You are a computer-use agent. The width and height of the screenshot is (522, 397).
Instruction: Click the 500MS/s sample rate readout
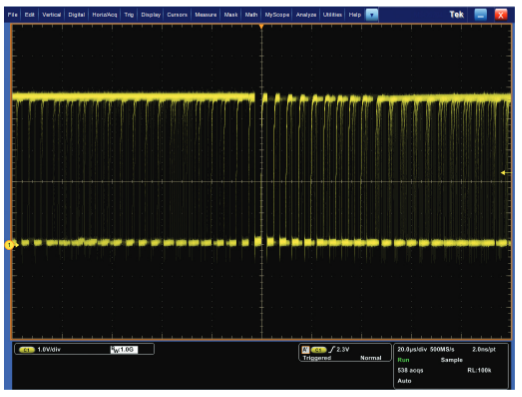click(442, 350)
